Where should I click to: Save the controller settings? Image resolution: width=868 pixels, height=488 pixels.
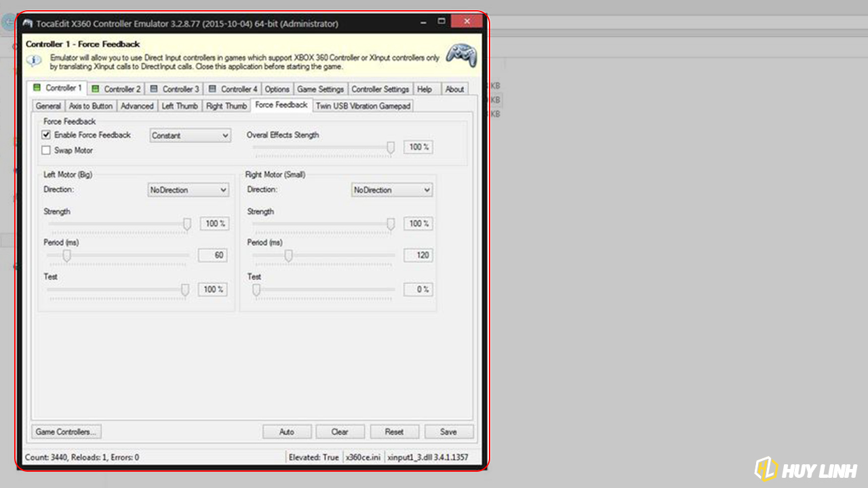[448, 432]
